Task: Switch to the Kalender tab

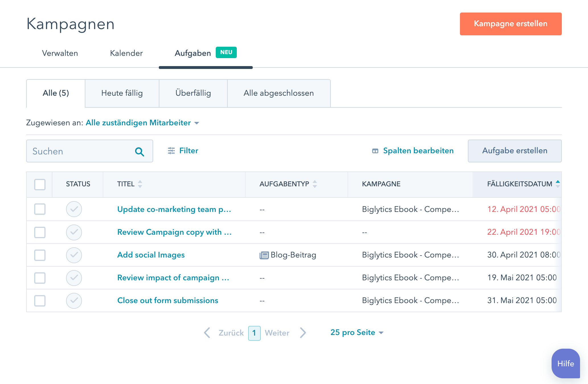Action: pos(126,53)
